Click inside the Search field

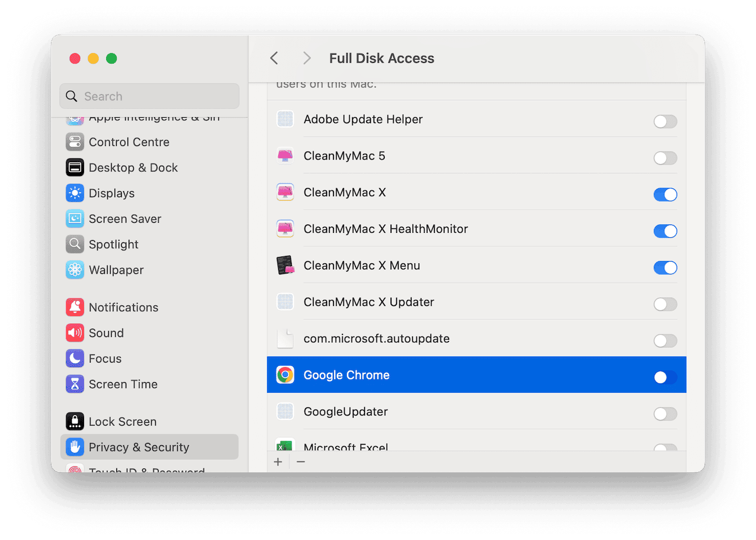pos(149,96)
